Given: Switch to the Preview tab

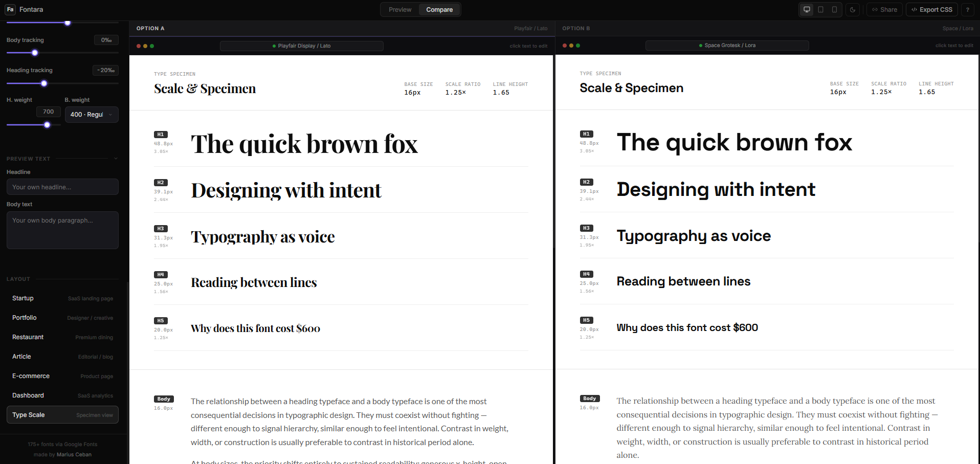Looking at the screenshot, I should click(x=399, y=9).
